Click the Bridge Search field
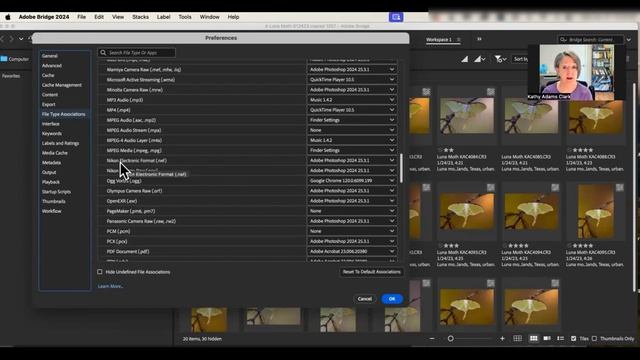The height and width of the screenshot is (360, 640). tap(590, 40)
